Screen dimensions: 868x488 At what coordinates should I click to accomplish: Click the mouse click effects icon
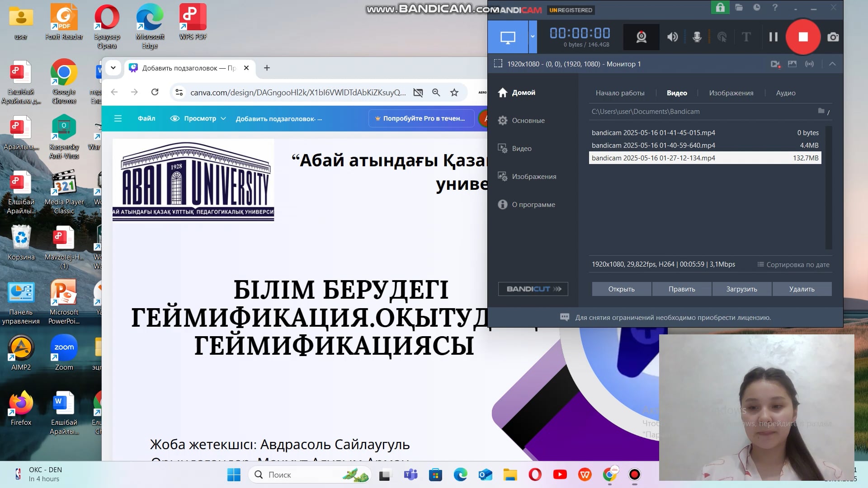[x=722, y=37]
